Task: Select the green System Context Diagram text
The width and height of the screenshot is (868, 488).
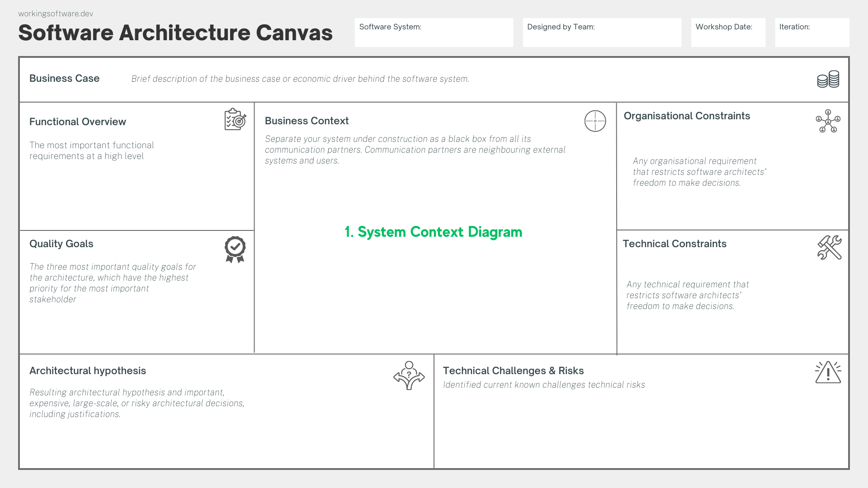Action: tap(433, 232)
